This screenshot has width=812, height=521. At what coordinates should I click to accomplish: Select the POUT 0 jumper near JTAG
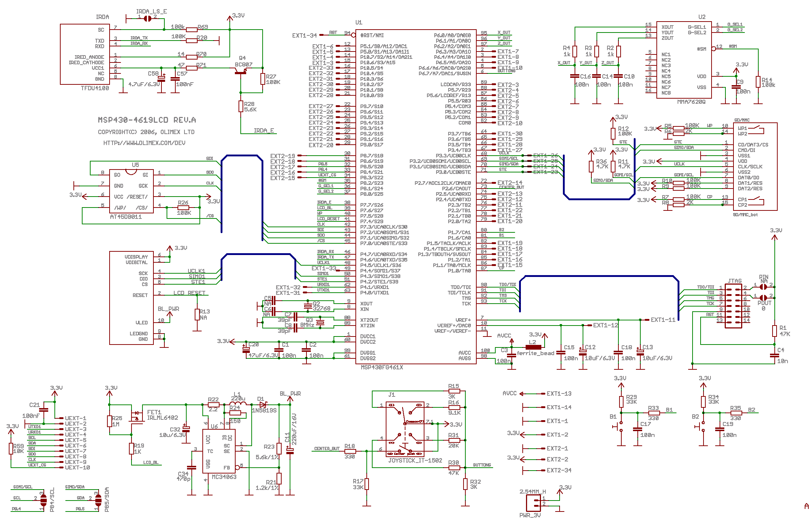[763, 297]
